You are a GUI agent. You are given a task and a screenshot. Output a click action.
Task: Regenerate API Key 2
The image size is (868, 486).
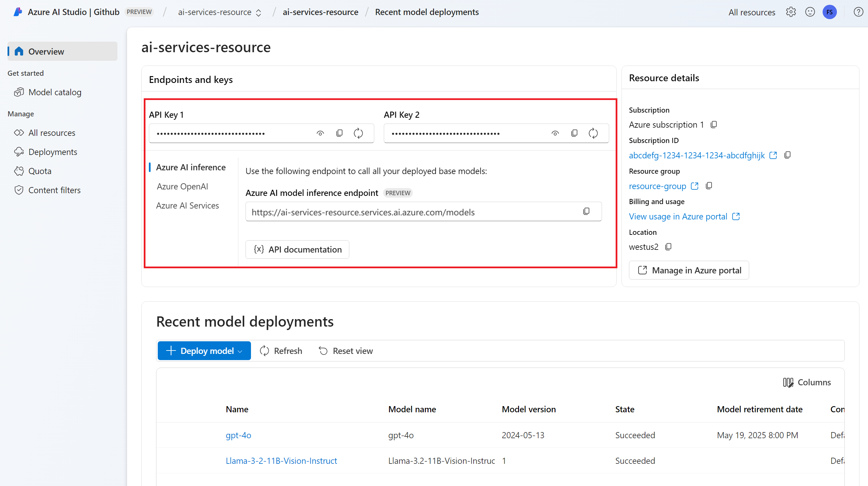click(x=593, y=133)
